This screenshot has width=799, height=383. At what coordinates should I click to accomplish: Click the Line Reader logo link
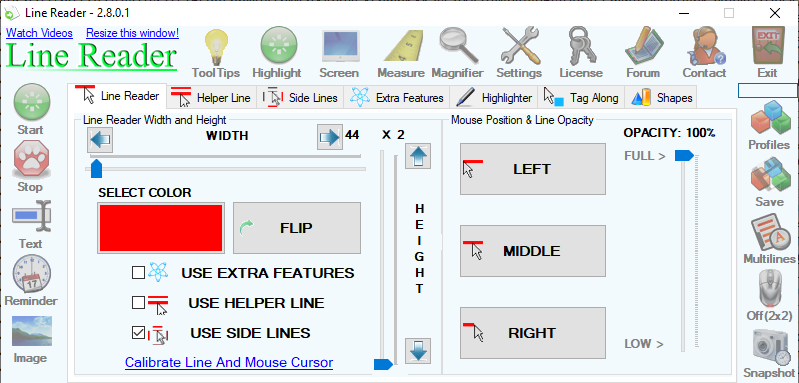(x=91, y=56)
